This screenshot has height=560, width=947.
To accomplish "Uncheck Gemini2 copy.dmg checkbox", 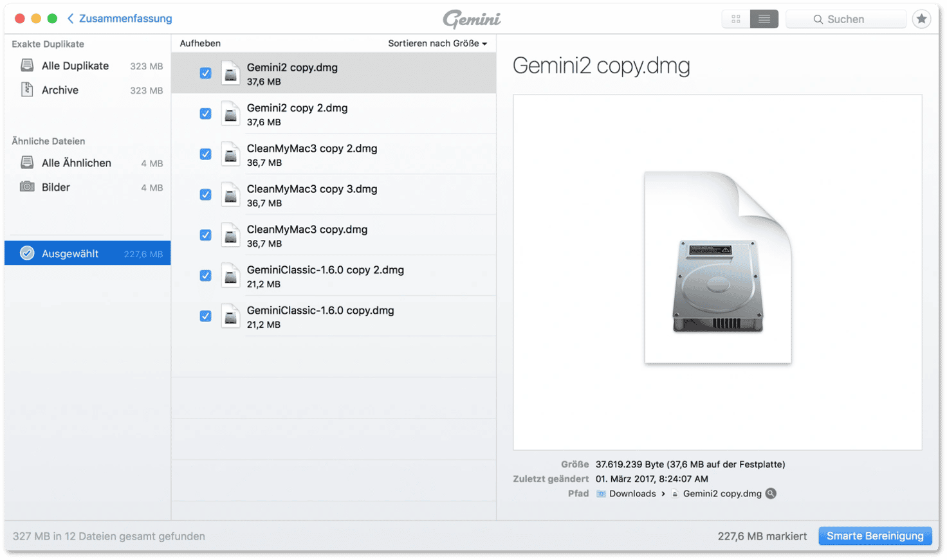I will click(x=205, y=73).
